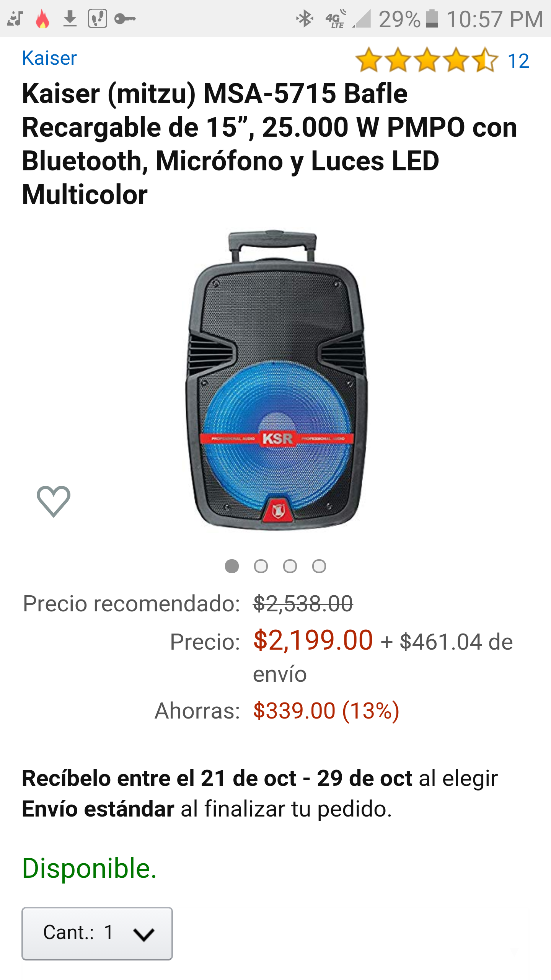Tap the flame notification icon
The width and height of the screenshot is (551, 980).
coord(42,19)
